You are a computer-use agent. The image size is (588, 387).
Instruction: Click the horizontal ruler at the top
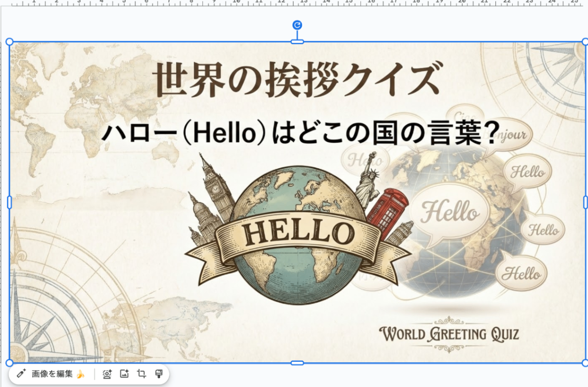coord(294,3)
